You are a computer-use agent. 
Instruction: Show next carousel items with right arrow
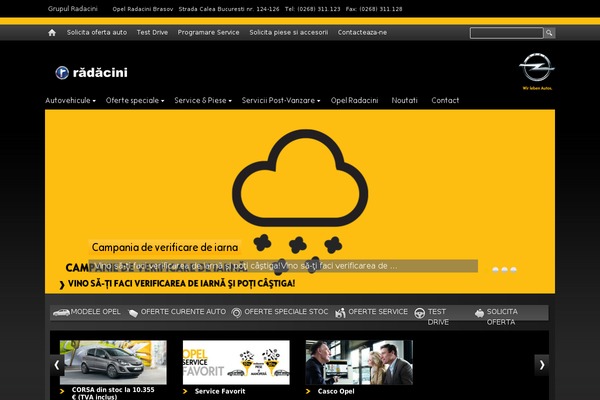coord(541,365)
